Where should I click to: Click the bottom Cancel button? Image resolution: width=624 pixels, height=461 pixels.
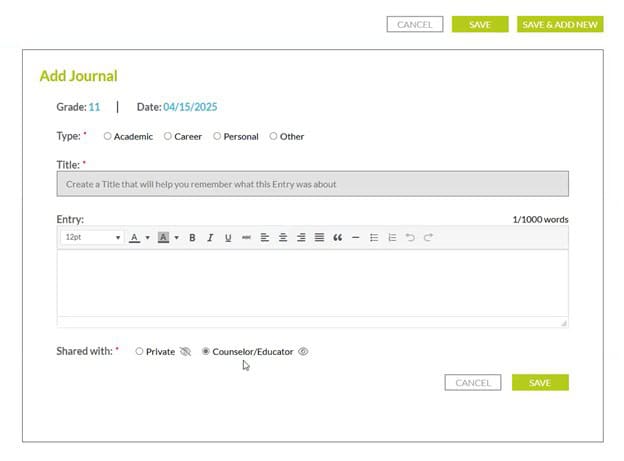point(472,383)
